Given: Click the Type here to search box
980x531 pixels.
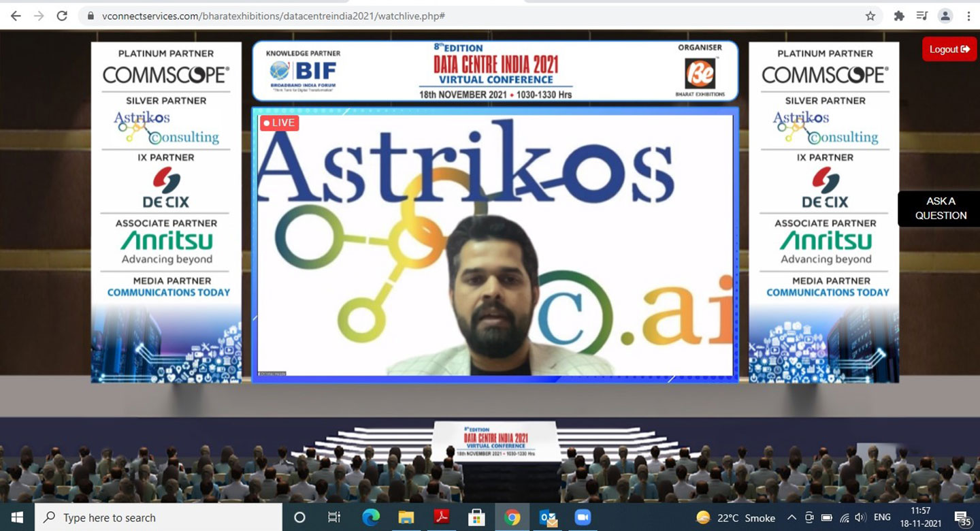Looking at the screenshot, I should (158, 517).
